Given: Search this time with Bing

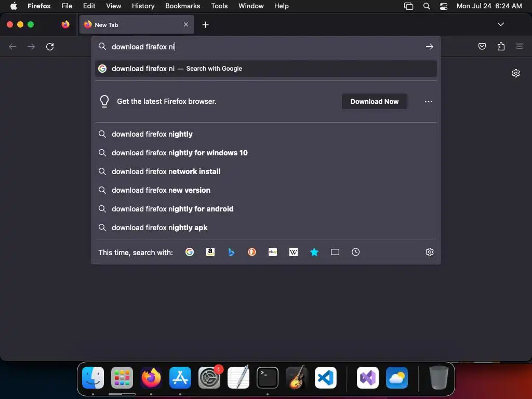Looking at the screenshot, I should [231, 252].
